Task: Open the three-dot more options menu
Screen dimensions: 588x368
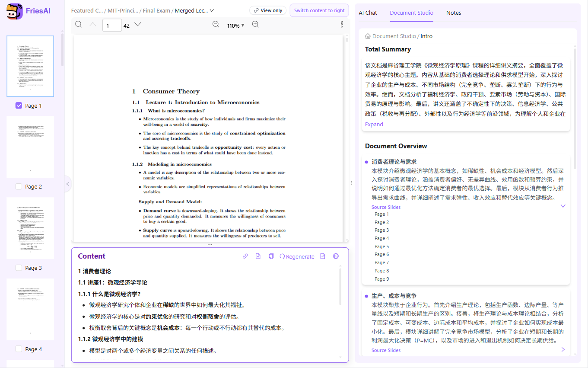Action: 342,25
